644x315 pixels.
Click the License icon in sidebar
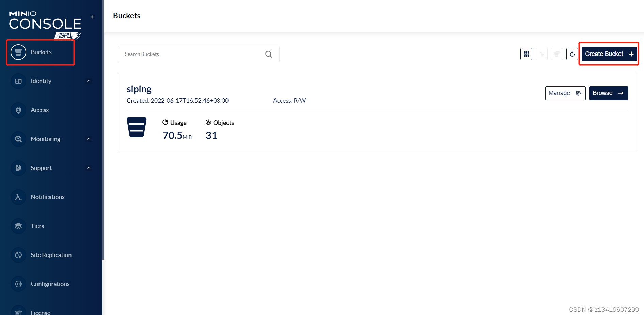pos(18,311)
